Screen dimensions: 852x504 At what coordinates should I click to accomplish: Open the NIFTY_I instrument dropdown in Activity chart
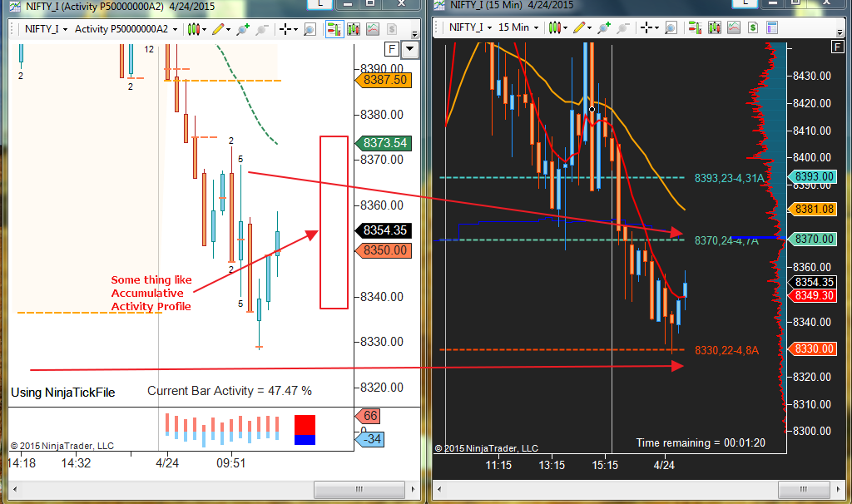click(47, 29)
